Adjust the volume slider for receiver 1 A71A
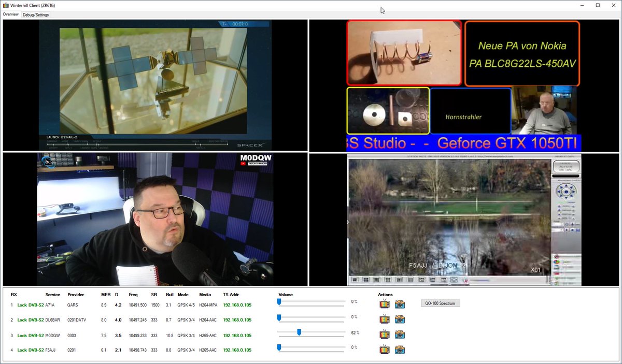Viewport: 622px width, 364px height. click(311, 302)
